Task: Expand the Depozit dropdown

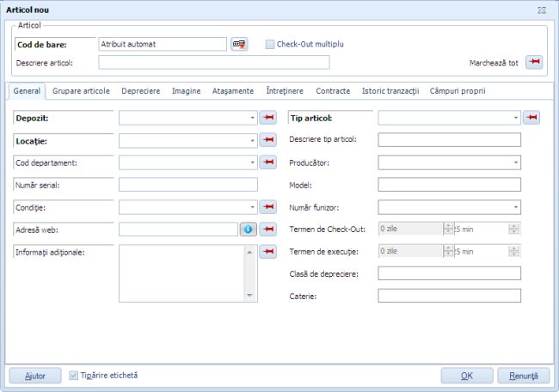Action: pyautogui.click(x=252, y=118)
